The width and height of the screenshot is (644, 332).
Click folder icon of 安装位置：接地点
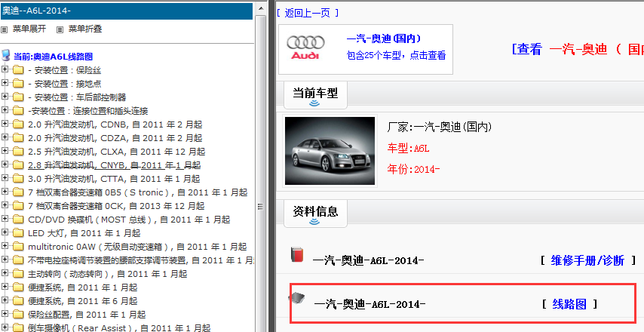[x=18, y=84]
